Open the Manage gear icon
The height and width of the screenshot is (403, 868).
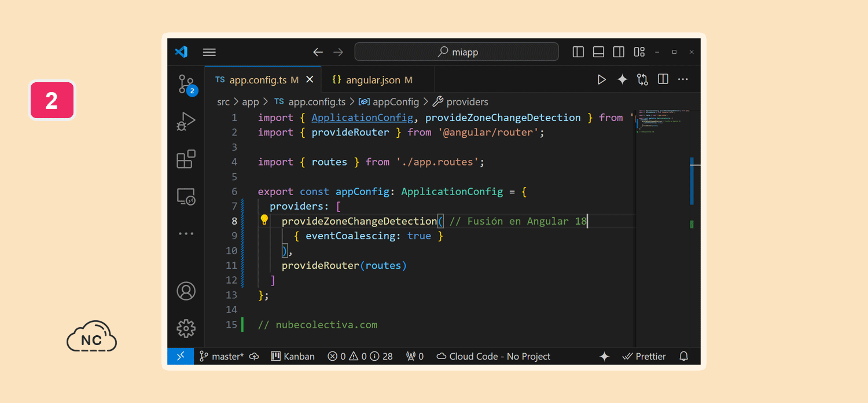[186, 328]
